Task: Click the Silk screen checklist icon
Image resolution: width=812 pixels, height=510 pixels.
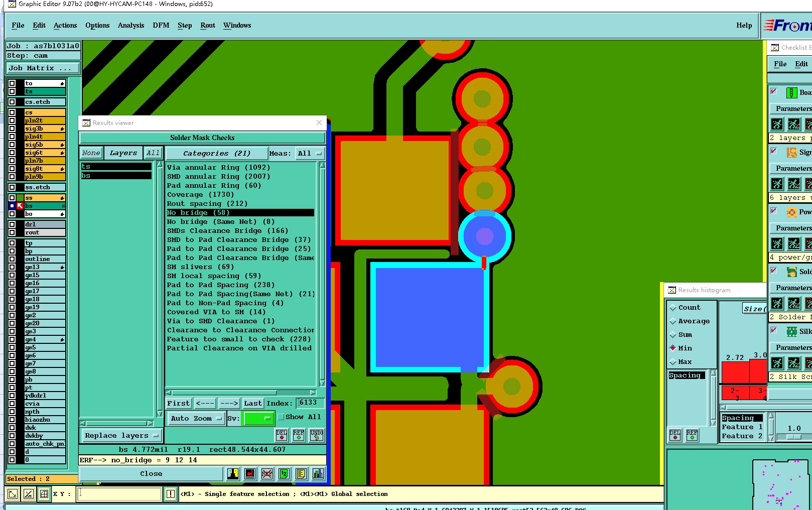Action: point(791,331)
